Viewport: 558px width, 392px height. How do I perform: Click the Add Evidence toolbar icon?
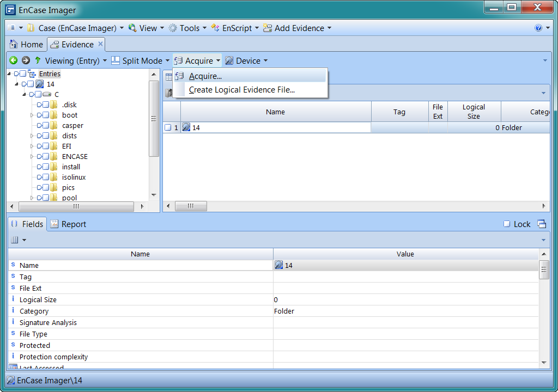click(267, 28)
